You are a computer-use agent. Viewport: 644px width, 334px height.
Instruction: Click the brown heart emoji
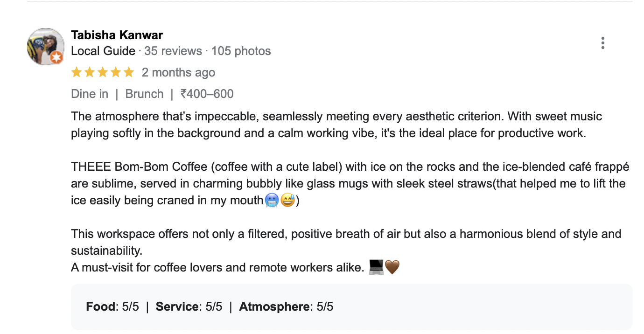pyautogui.click(x=392, y=267)
